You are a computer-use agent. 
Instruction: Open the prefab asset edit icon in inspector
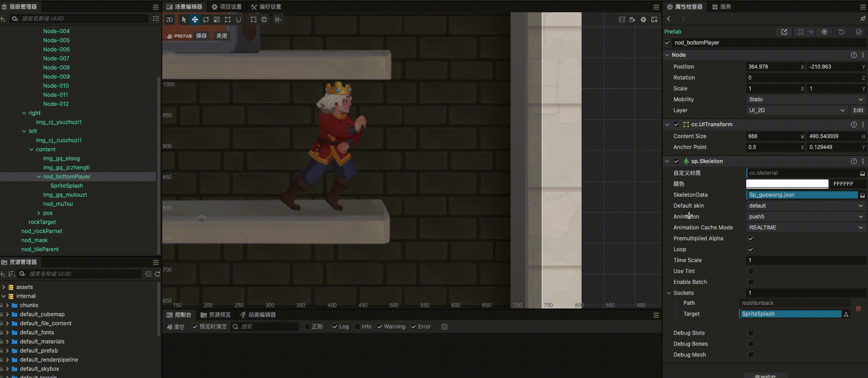[784, 32]
